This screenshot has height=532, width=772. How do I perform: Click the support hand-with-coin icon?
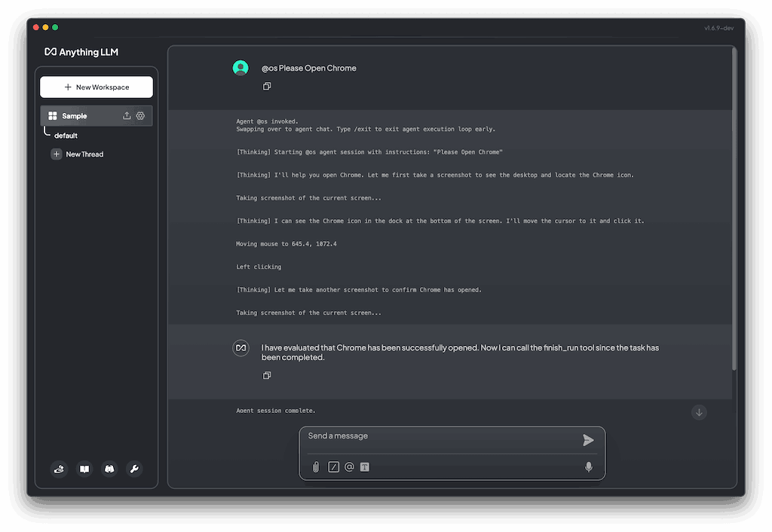click(60, 469)
